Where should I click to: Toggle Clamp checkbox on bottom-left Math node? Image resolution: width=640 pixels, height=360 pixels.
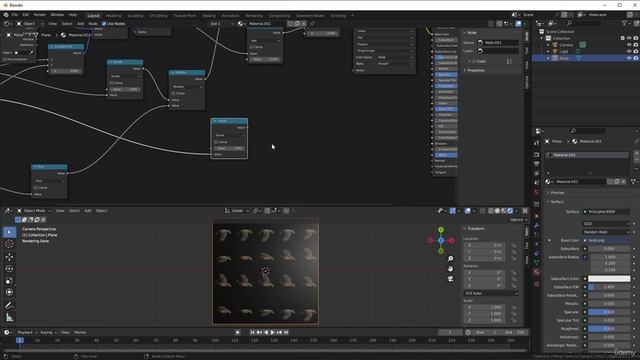[x=36, y=187]
